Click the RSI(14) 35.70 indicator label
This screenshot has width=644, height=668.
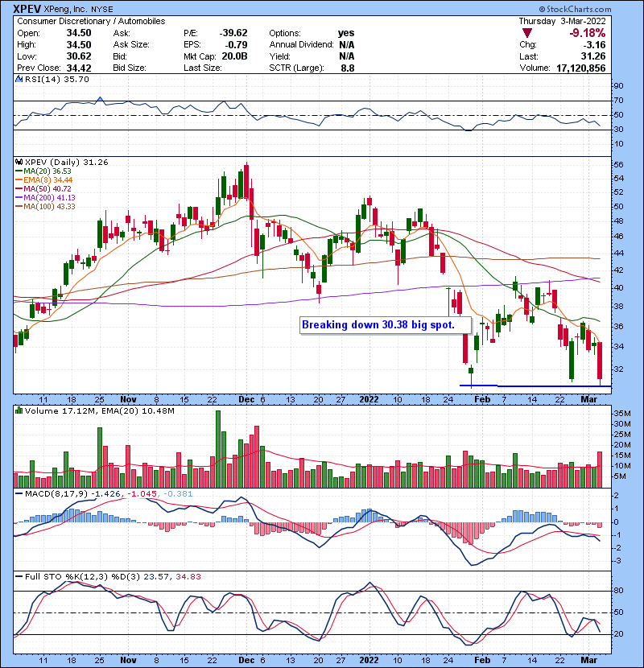tap(57, 79)
